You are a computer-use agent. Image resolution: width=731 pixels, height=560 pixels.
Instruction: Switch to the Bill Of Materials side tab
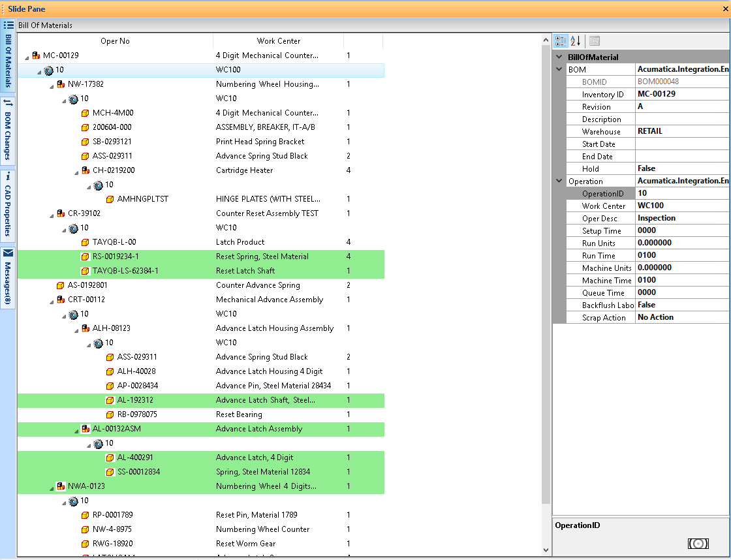point(8,56)
